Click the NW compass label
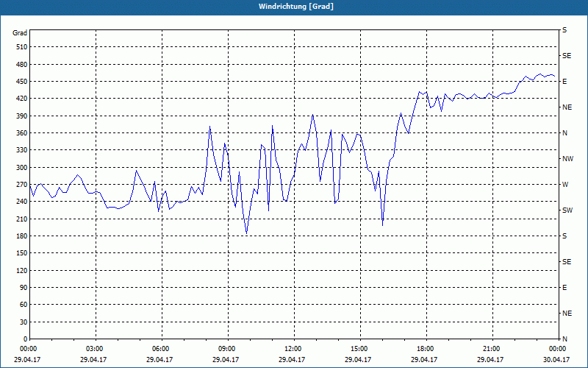This screenshot has height=368, width=588. point(567,159)
